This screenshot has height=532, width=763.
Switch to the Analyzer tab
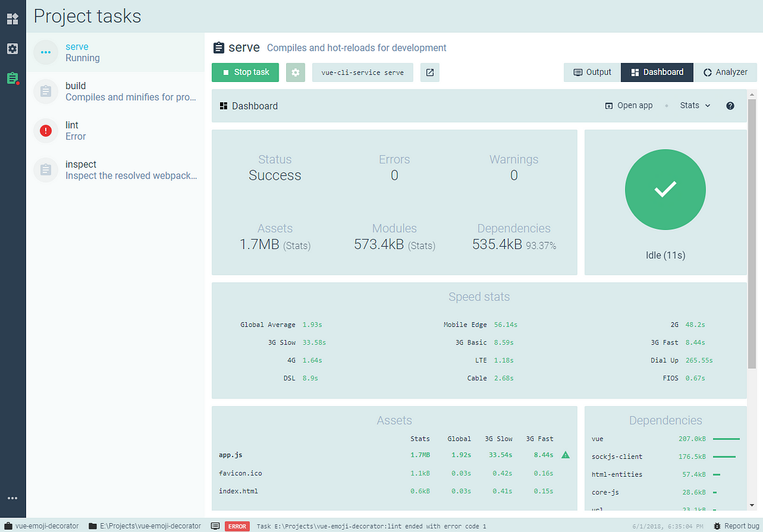[x=725, y=72]
